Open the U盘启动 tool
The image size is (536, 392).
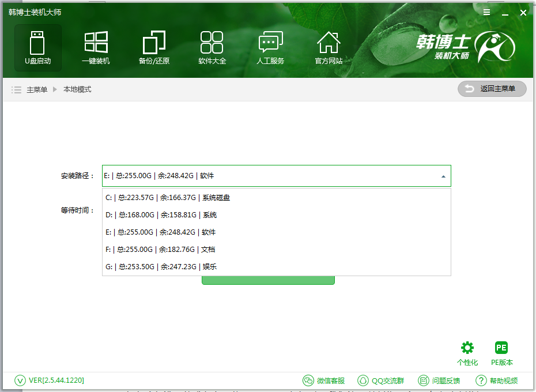coord(37,48)
